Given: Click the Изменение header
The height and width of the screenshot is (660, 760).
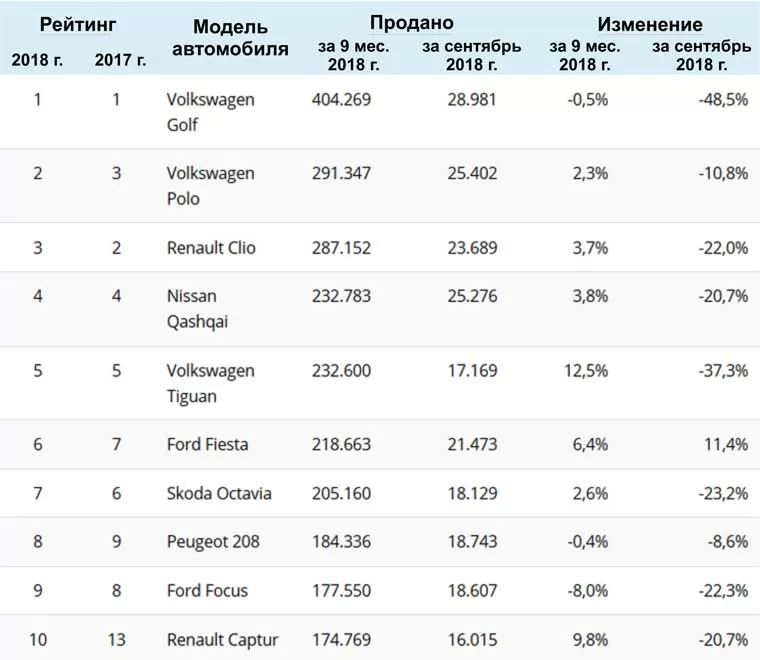Looking at the screenshot, I should [650, 24].
